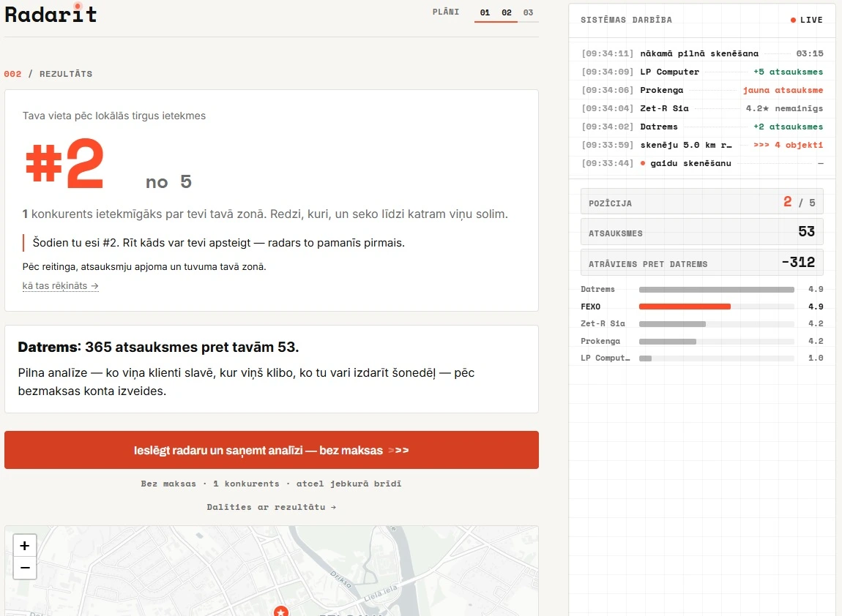842x616 pixels.
Task: Select the 03:15 countdown value
Action: click(810, 53)
